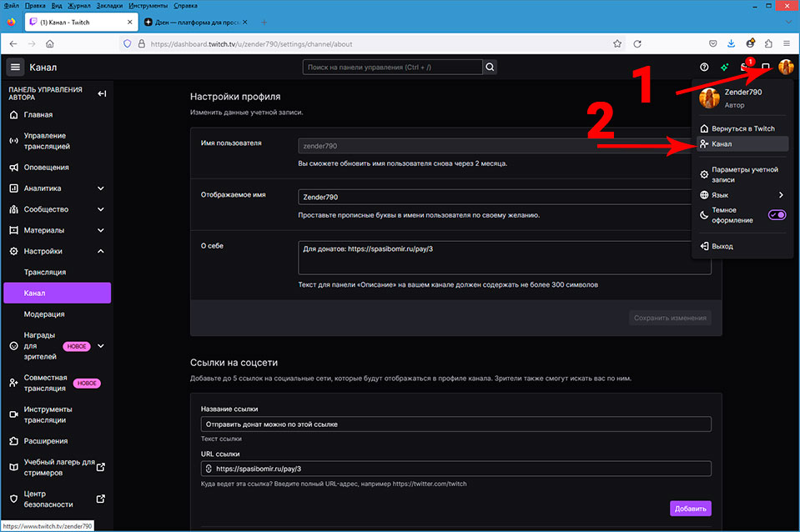Expand the Материалы section
Image resolution: width=800 pixels, height=532 pixels.
pyautogui.click(x=100, y=230)
